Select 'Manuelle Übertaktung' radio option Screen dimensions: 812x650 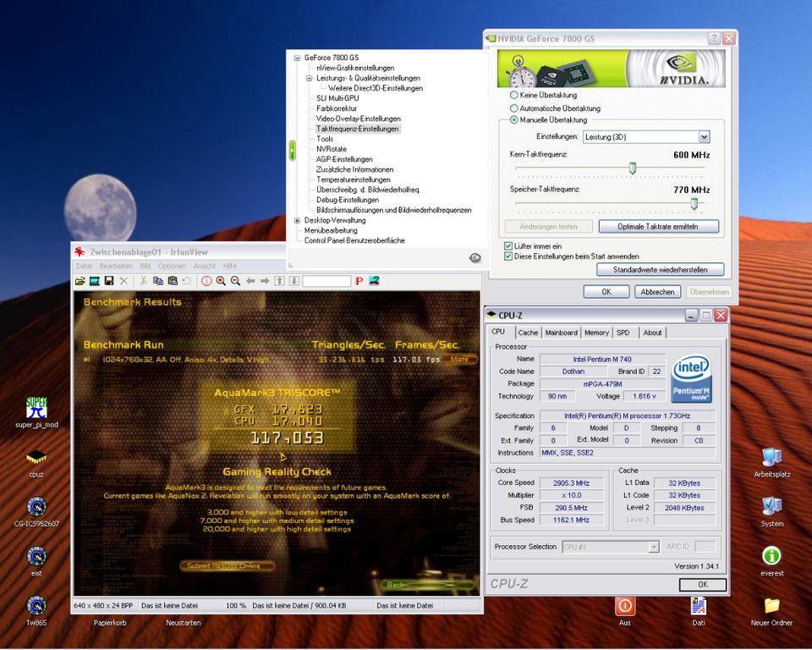[x=513, y=119]
